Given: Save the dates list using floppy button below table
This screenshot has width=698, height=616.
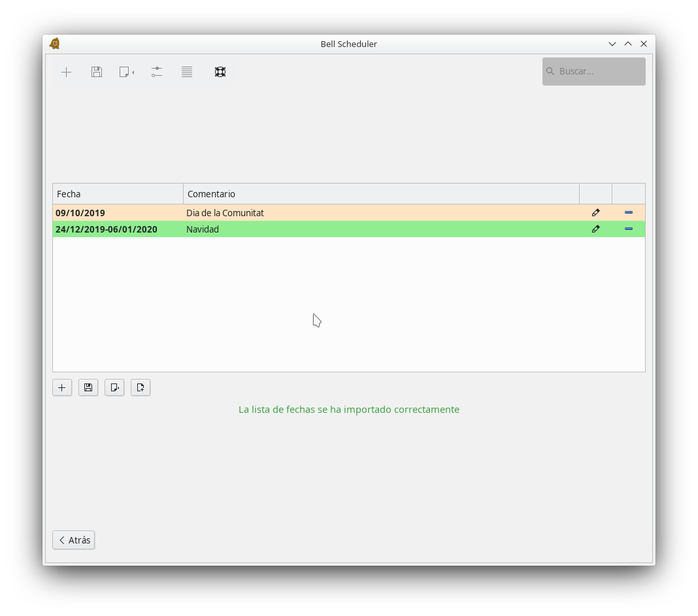Looking at the screenshot, I should [x=88, y=387].
